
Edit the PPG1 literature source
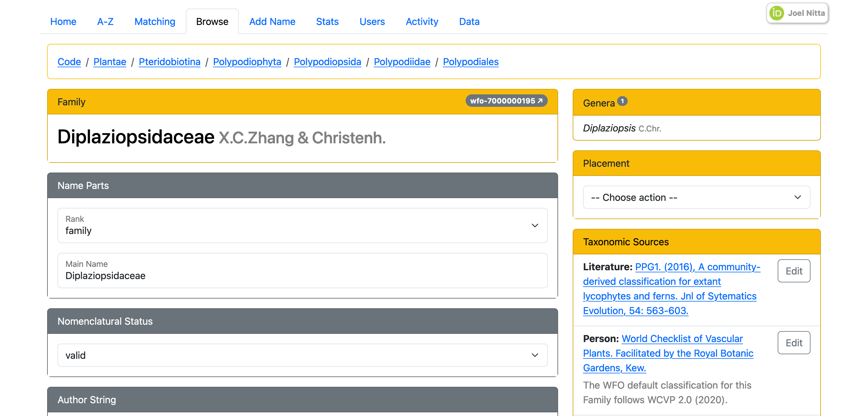(x=793, y=271)
